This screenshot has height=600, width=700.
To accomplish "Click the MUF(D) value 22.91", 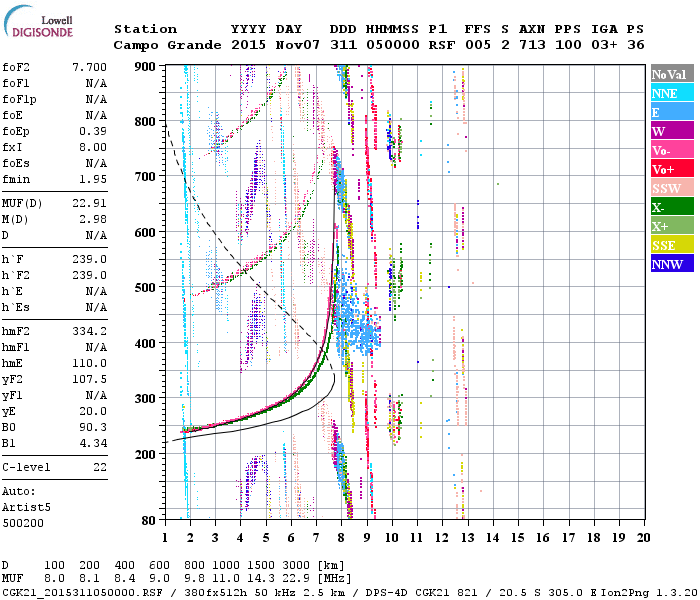I will click(x=89, y=203).
